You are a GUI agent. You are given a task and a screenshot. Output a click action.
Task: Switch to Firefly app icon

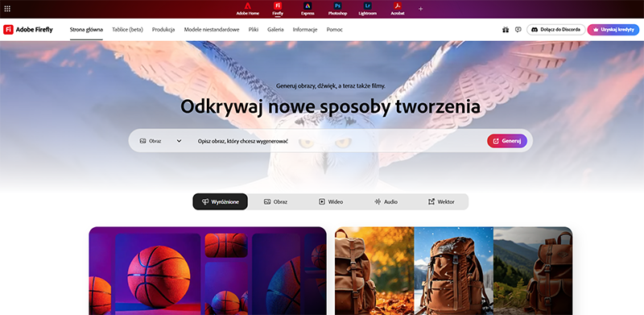pyautogui.click(x=278, y=9)
